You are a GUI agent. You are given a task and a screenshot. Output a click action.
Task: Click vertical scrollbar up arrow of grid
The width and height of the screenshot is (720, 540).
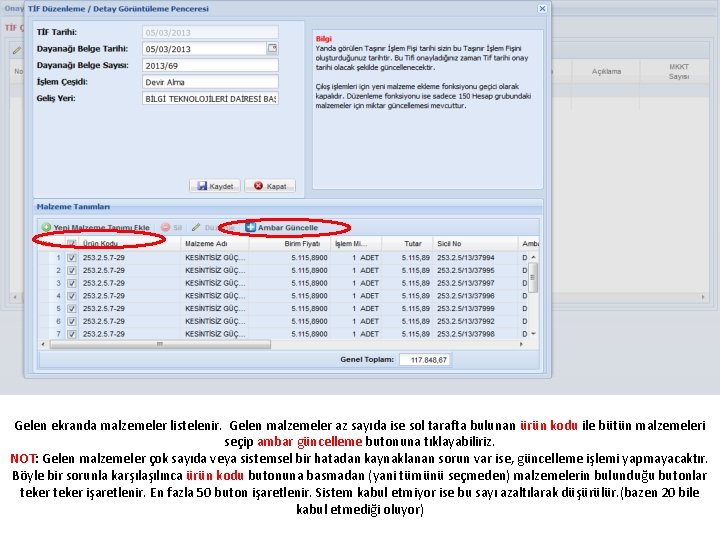point(533,258)
